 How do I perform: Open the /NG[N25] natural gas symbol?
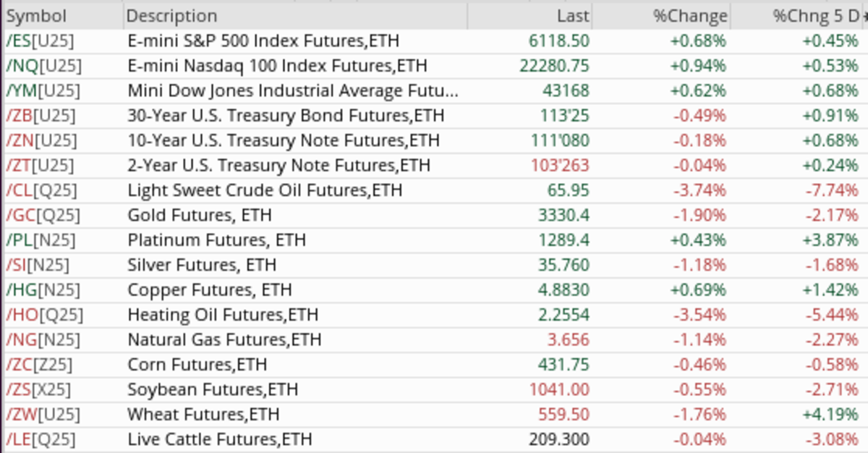[x=42, y=339]
